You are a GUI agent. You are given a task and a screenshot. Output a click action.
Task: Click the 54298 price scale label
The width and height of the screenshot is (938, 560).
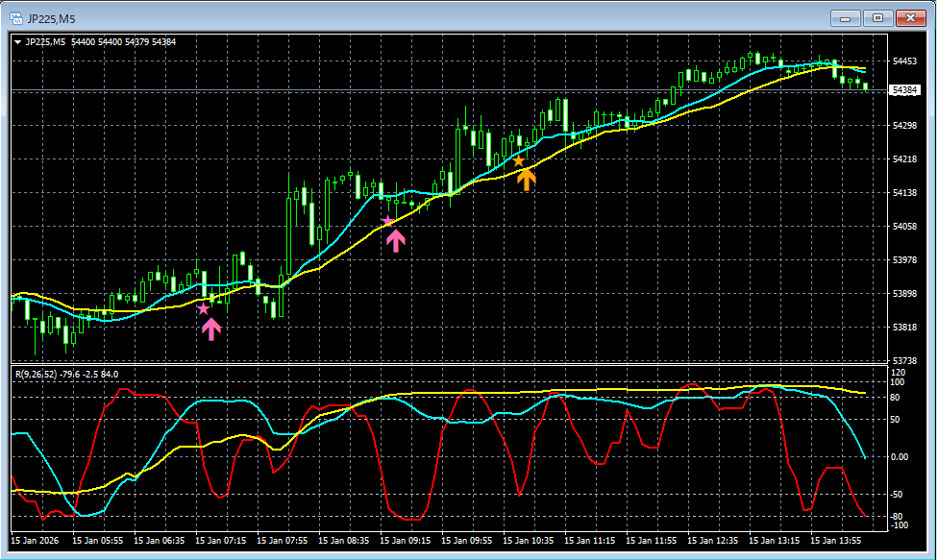click(904, 126)
